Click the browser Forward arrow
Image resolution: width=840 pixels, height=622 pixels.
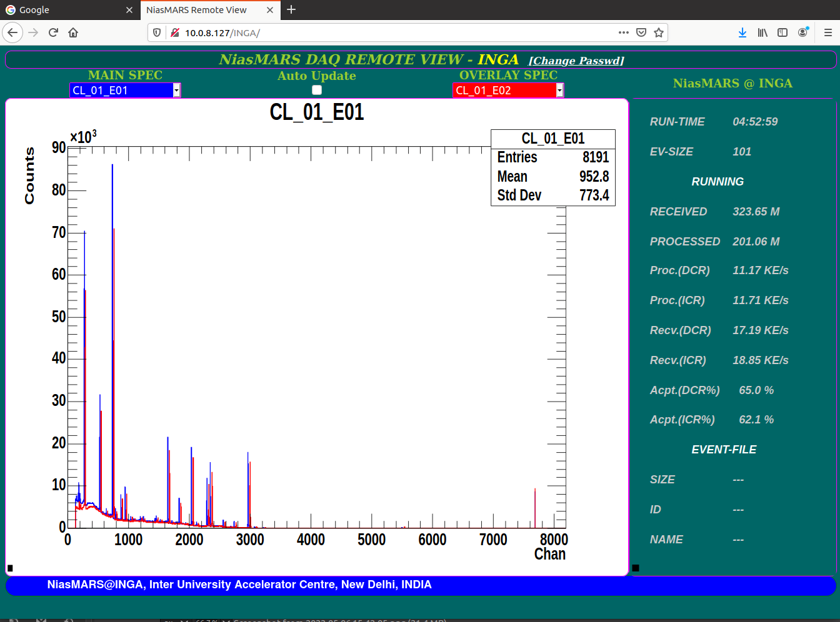[x=33, y=32]
